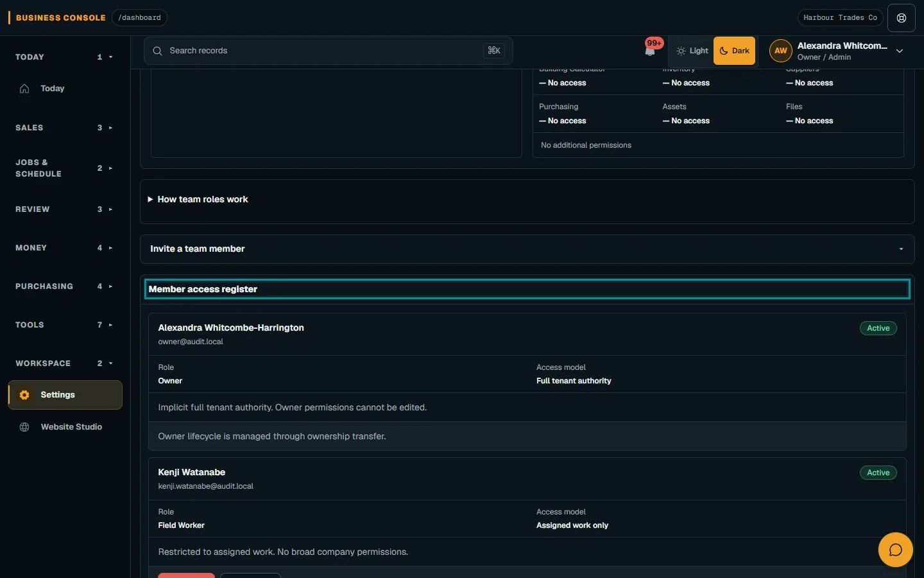Click the Alexandra Whitcombe-Harrington member name

(231, 328)
